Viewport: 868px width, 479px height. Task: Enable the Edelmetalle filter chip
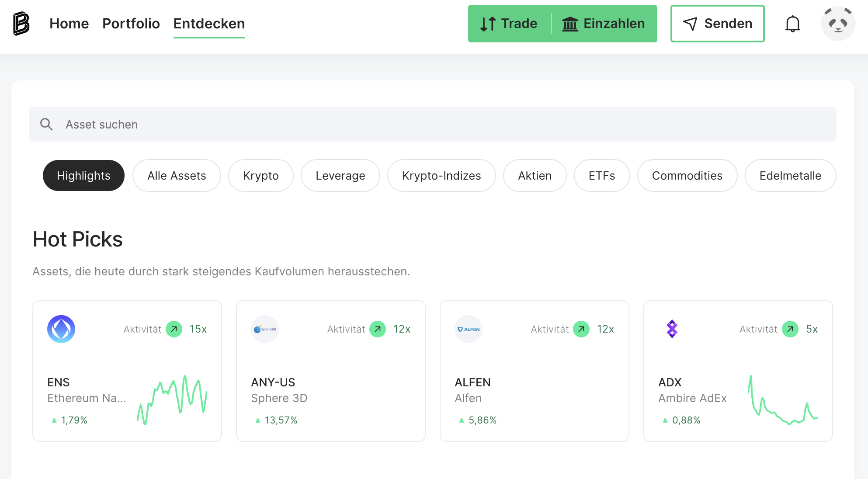(790, 176)
